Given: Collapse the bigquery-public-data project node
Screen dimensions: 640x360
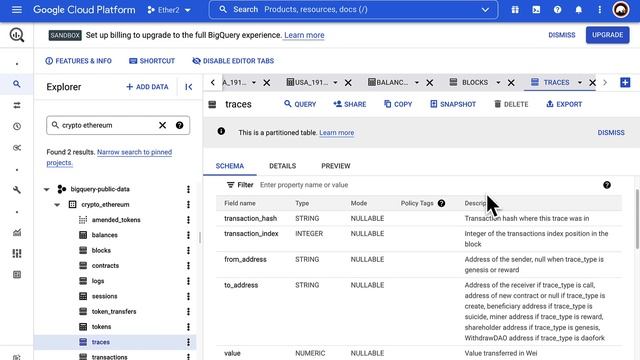Looking at the screenshot, I should coord(47,189).
